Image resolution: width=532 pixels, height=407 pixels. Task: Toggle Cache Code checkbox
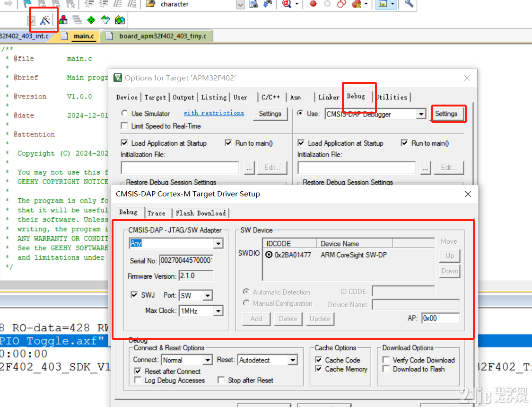[319, 360]
